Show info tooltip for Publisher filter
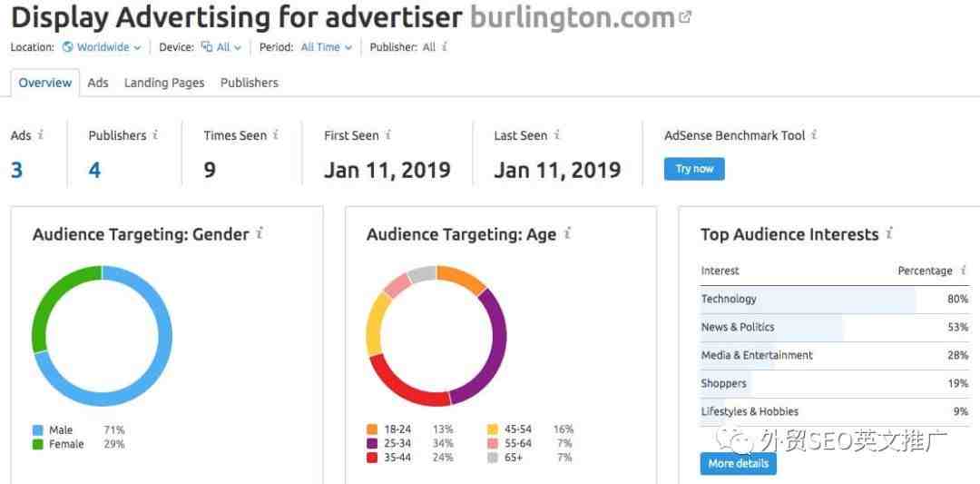Image resolution: width=980 pixels, height=484 pixels. click(445, 47)
